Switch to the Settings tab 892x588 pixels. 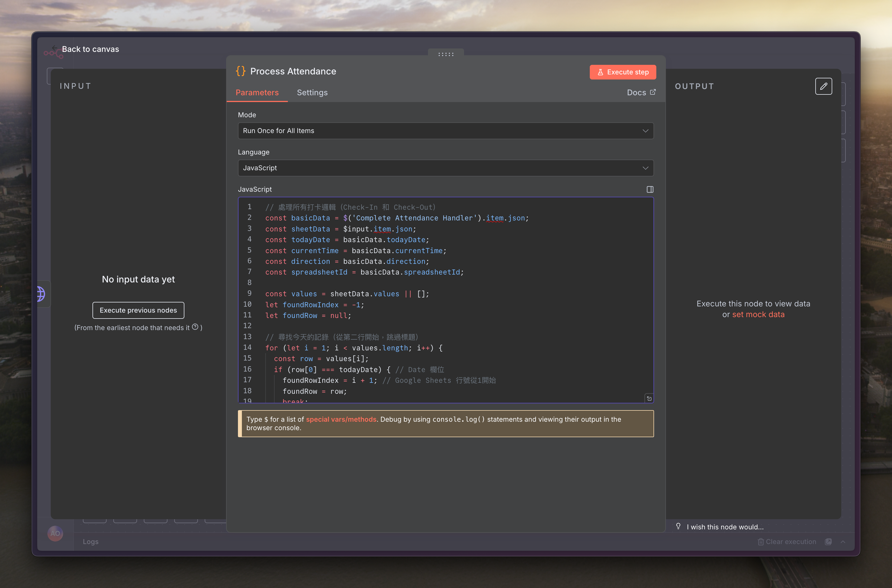pos(312,93)
